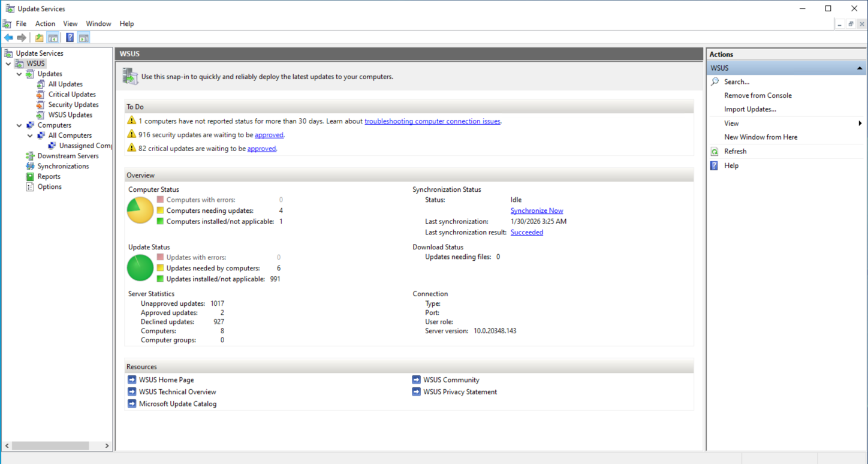Open the Action menu

click(45, 23)
